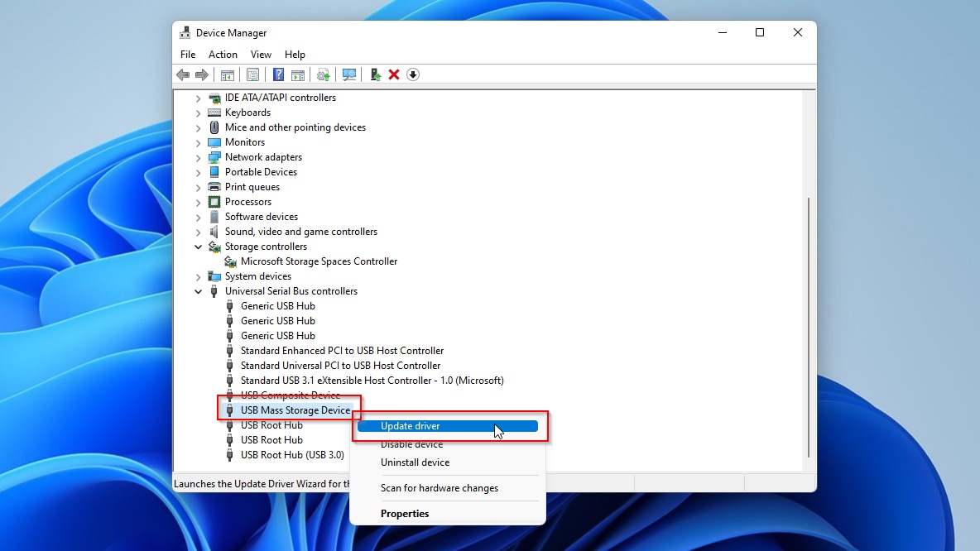
Task: Expand the Network adapters category
Action: point(198,157)
